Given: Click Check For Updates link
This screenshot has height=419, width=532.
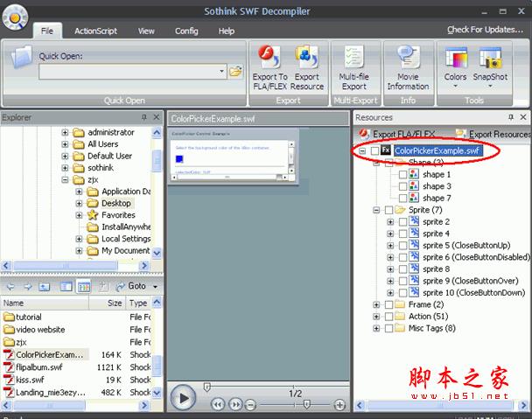Looking at the screenshot, I should point(485,30).
